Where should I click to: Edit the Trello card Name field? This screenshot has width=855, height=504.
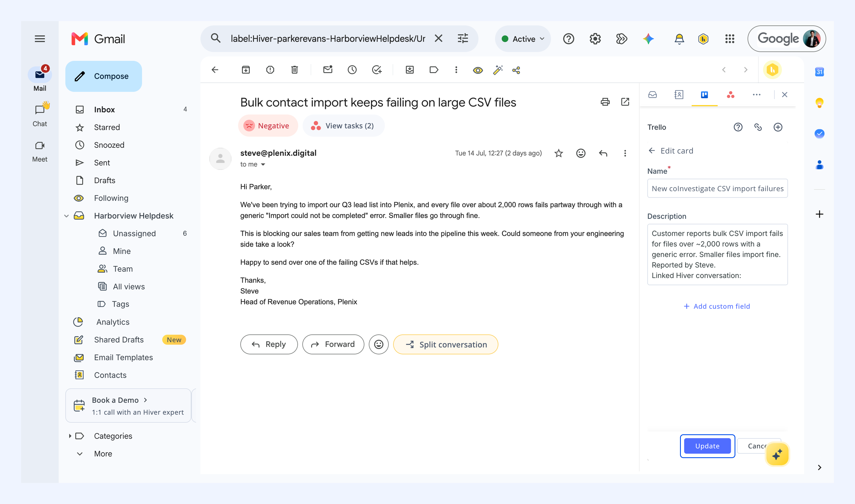pyautogui.click(x=717, y=188)
